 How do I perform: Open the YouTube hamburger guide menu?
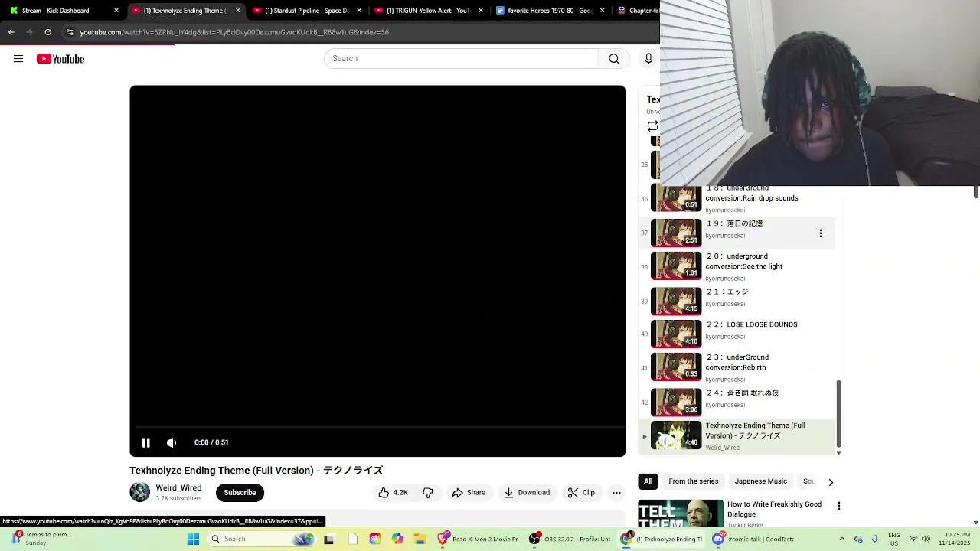point(18,59)
